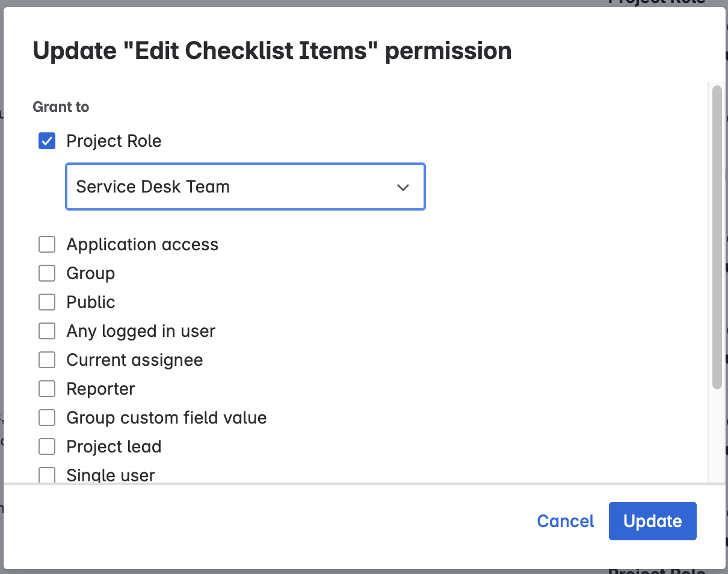Check the Reporter checkbox
The width and height of the screenshot is (728, 574).
(47, 389)
